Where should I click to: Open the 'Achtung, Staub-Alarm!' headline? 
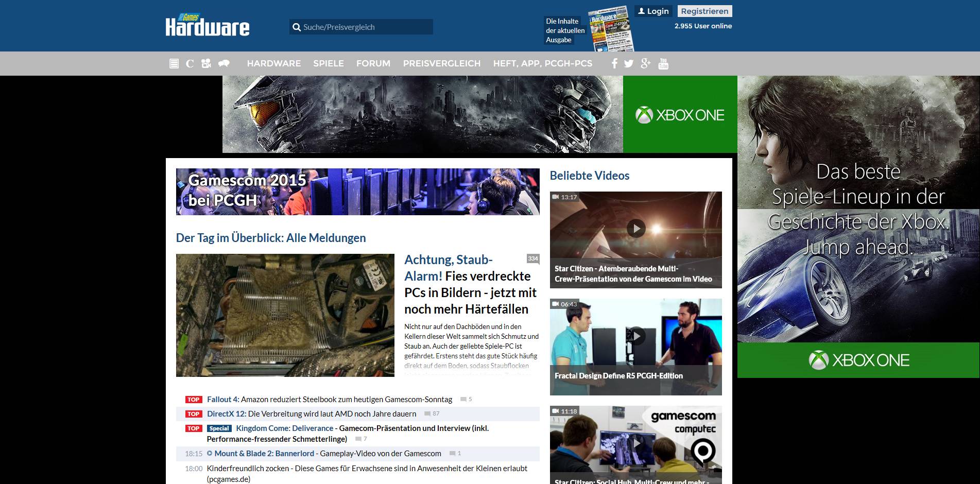(x=470, y=284)
